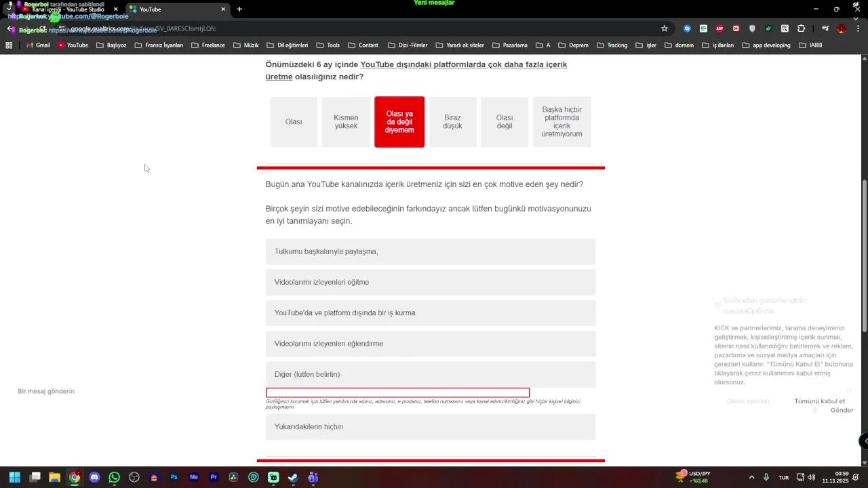The image size is (868, 488).
Task: Open the USD/JPY taskbar widget
Action: click(x=693, y=477)
